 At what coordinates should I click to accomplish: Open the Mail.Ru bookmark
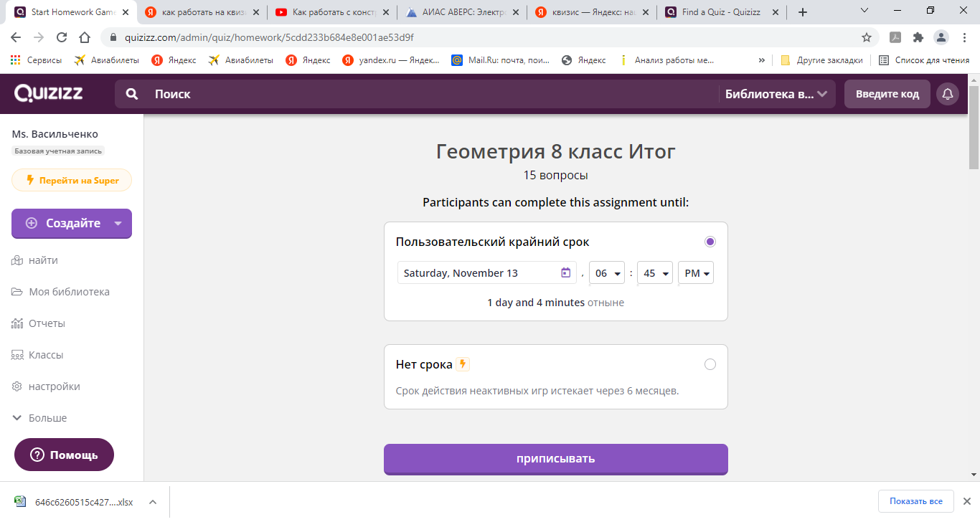501,60
